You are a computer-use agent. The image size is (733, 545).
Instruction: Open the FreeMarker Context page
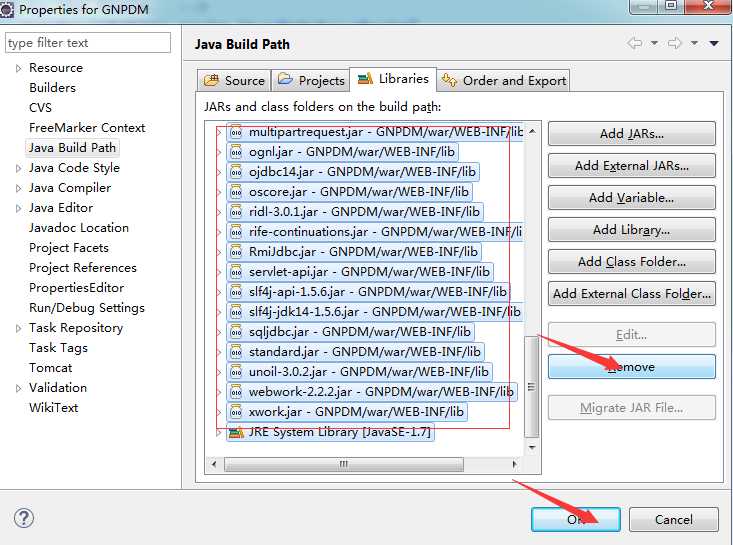pyautogui.click(x=87, y=128)
